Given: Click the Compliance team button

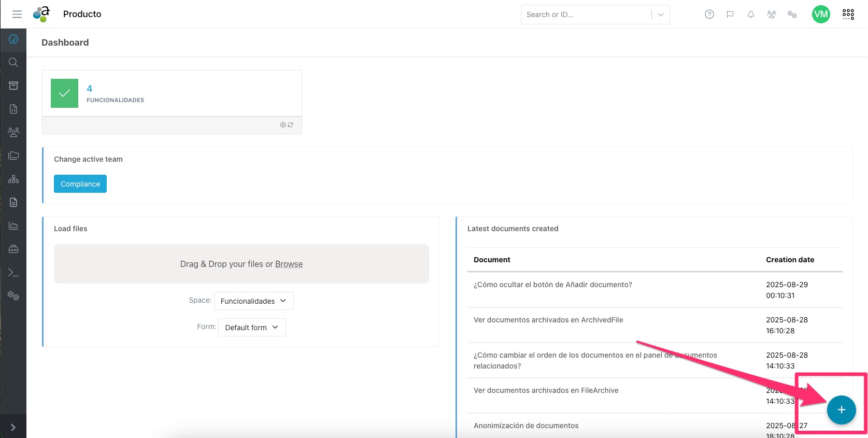Looking at the screenshot, I should (x=80, y=184).
